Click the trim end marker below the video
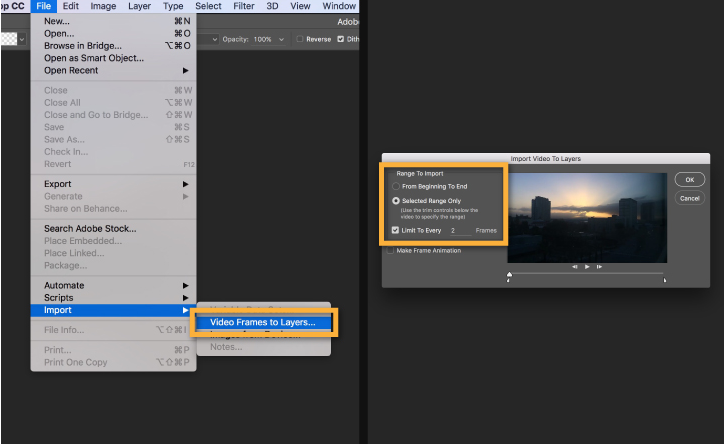The image size is (724, 444). (x=665, y=281)
